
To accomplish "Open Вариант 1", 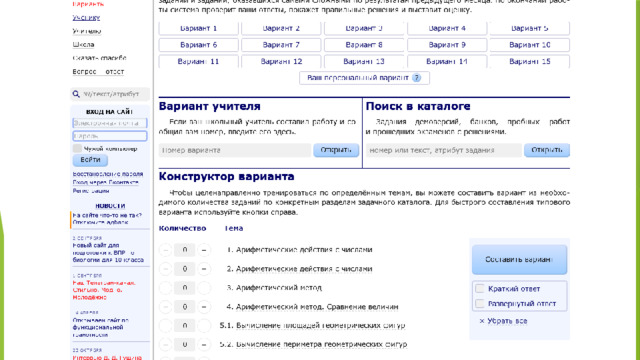I will (198, 28).
